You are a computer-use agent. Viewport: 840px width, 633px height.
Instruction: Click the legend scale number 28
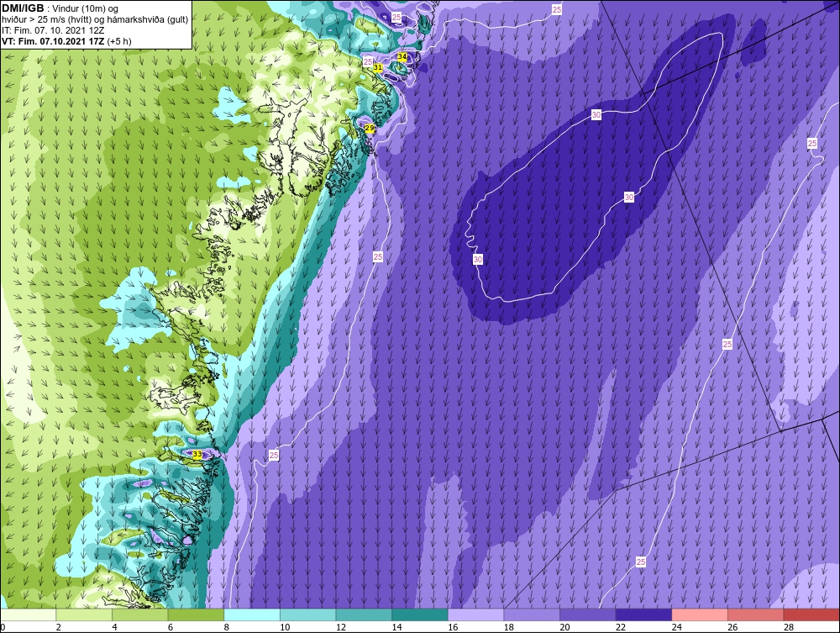[789, 627]
